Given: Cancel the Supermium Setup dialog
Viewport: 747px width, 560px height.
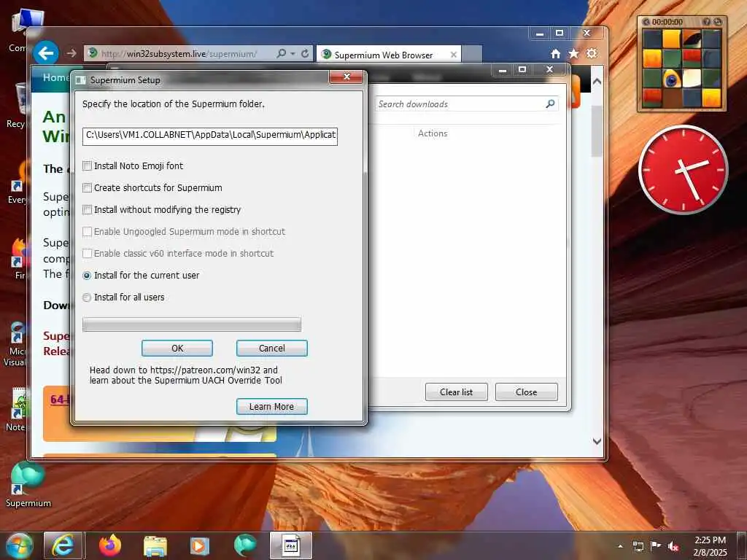Looking at the screenshot, I should tap(271, 348).
